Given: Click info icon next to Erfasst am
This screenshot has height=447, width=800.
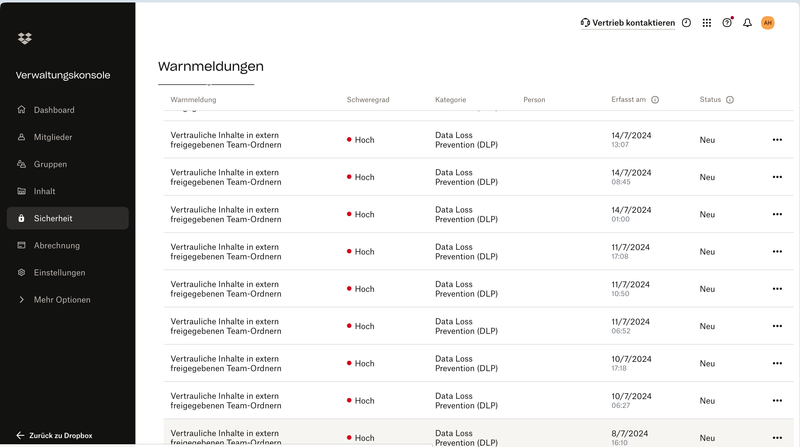Looking at the screenshot, I should click(x=655, y=100).
